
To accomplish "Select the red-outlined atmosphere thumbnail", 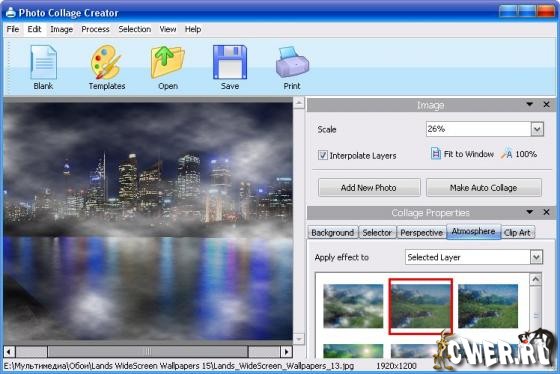I will tap(421, 306).
